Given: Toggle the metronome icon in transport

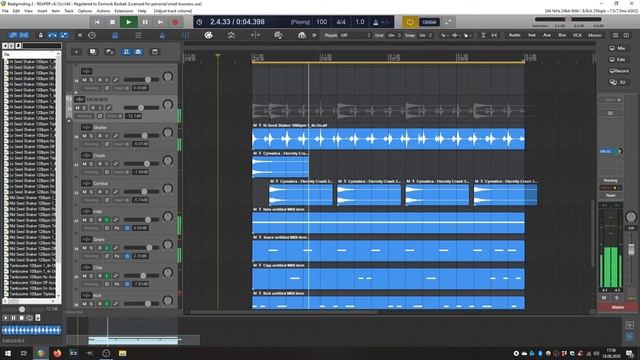Looking at the screenshot, I should [376, 22].
